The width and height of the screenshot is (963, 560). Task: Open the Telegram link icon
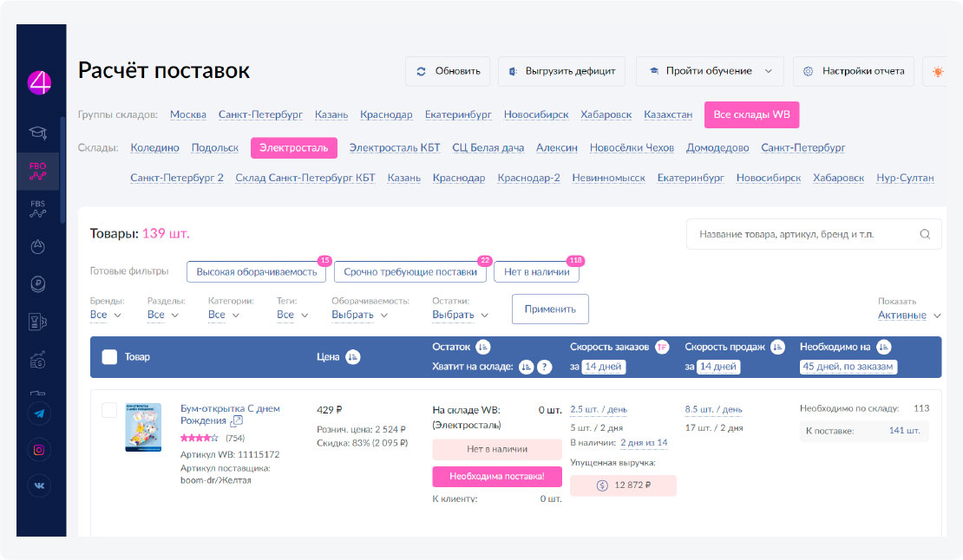(x=39, y=413)
